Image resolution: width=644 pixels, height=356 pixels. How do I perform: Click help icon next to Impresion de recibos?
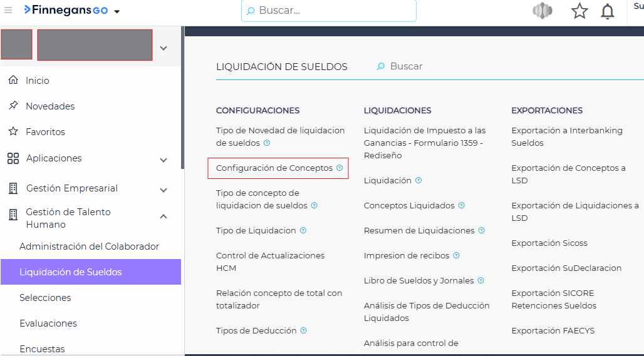pyautogui.click(x=456, y=256)
